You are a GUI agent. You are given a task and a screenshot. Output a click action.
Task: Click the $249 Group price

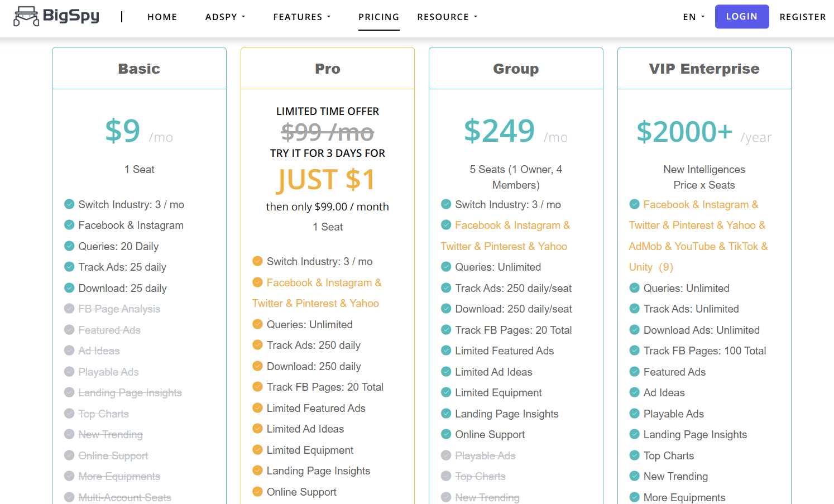point(500,131)
